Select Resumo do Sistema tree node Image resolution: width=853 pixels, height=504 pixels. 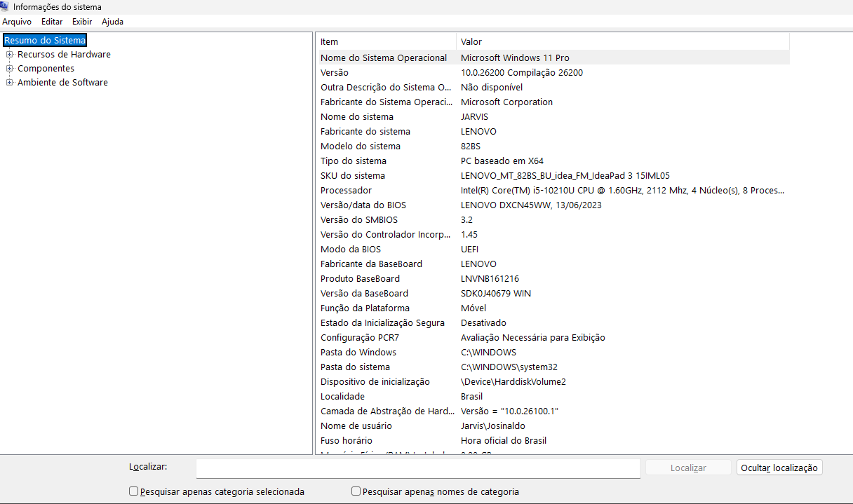pyautogui.click(x=45, y=41)
